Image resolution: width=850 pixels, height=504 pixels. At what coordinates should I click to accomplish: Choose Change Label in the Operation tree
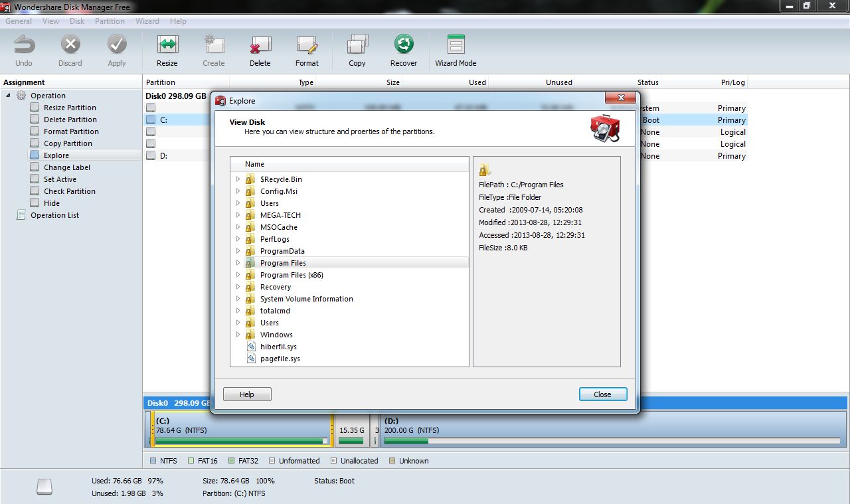click(x=67, y=167)
